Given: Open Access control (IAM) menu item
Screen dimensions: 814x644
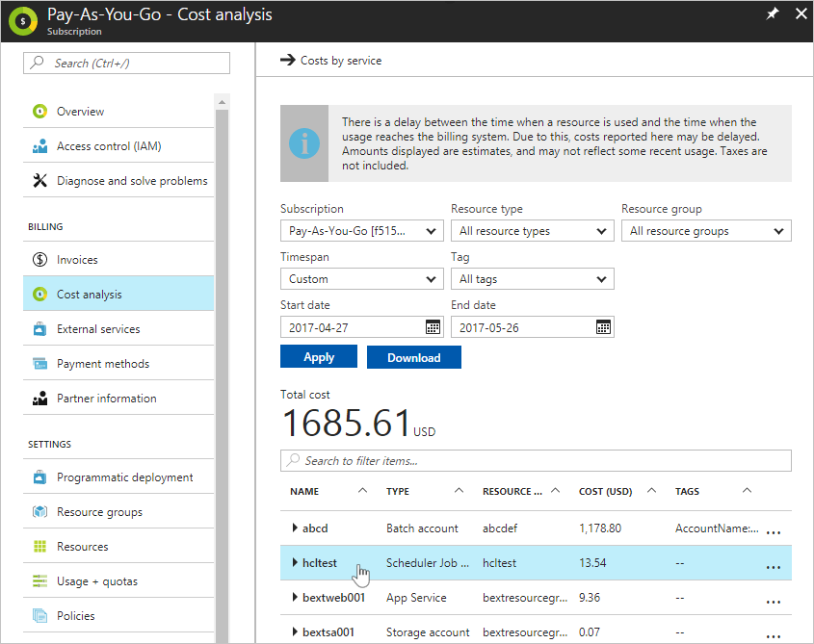Looking at the screenshot, I should click(118, 145).
